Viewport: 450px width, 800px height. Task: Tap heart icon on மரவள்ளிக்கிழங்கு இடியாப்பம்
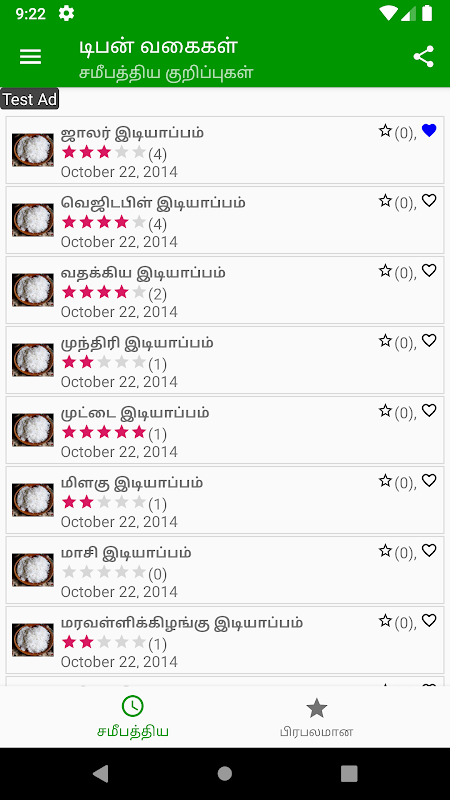click(x=429, y=620)
